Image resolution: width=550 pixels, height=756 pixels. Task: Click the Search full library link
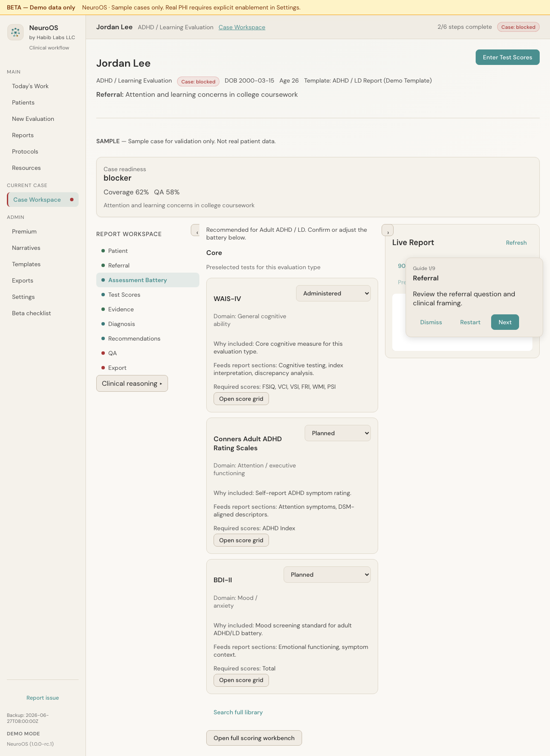point(238,712)
